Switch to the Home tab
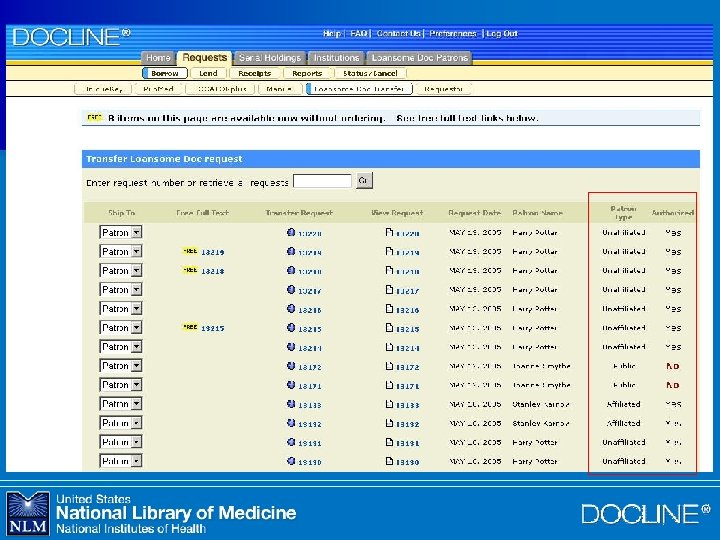This screenshot has height=540, width=720. [x=158, y=58]
